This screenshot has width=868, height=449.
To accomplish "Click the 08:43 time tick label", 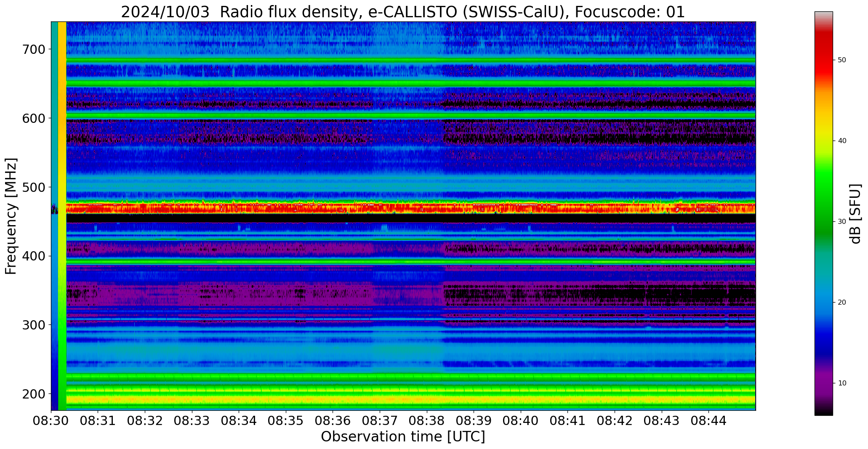I will pos(661,421).
